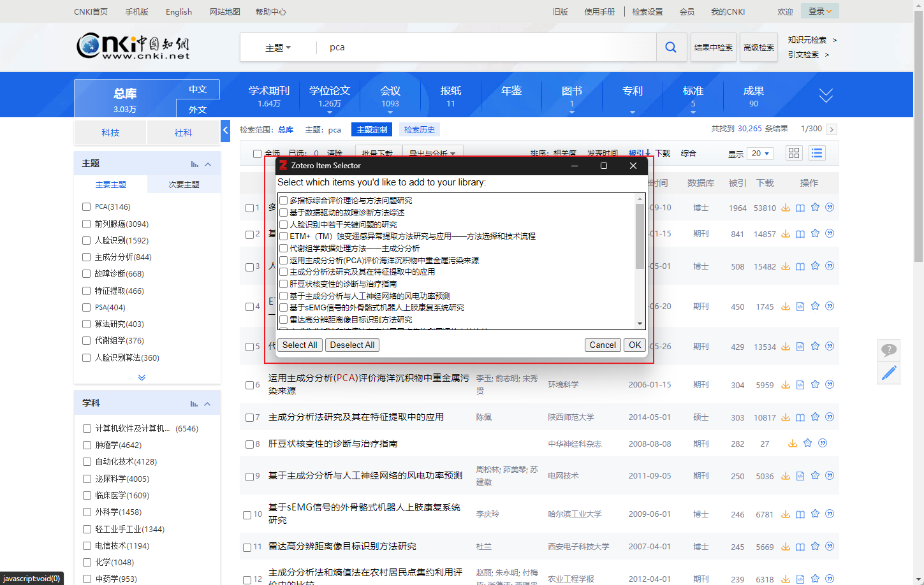Download the article in row 1

click(786, 208)
